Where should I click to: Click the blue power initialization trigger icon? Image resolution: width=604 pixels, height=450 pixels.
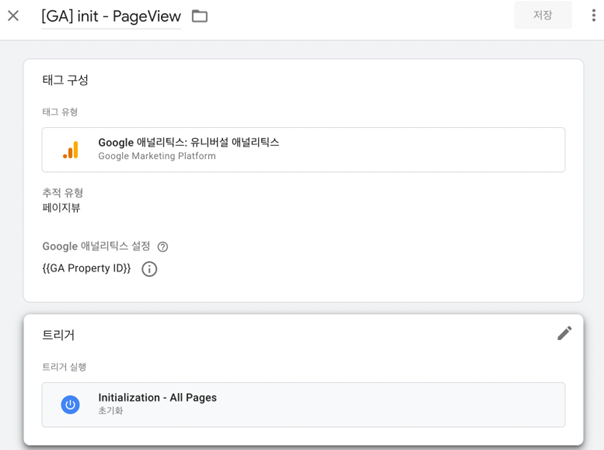pyautogui.click(x=70, y=405)
